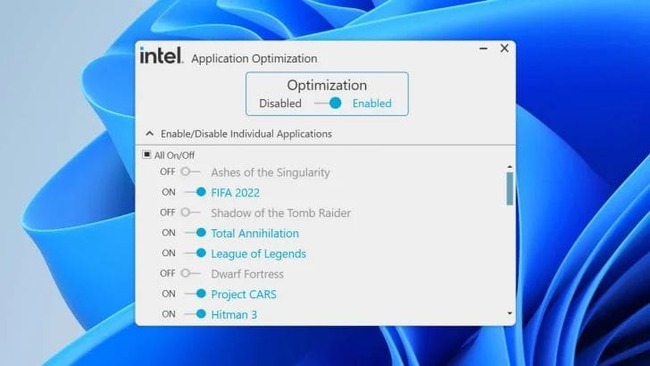Tick the All On/Off checkbox
The height and width of the screenshot is (366, 650).
[147, 155]
